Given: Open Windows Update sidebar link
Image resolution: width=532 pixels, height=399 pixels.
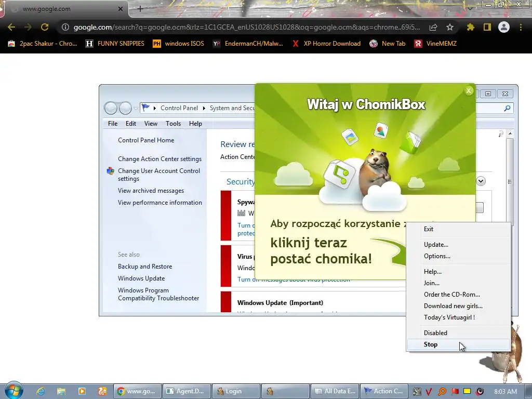Looking at the screenshot, I should pyautogui.click(x=141, y=278).
